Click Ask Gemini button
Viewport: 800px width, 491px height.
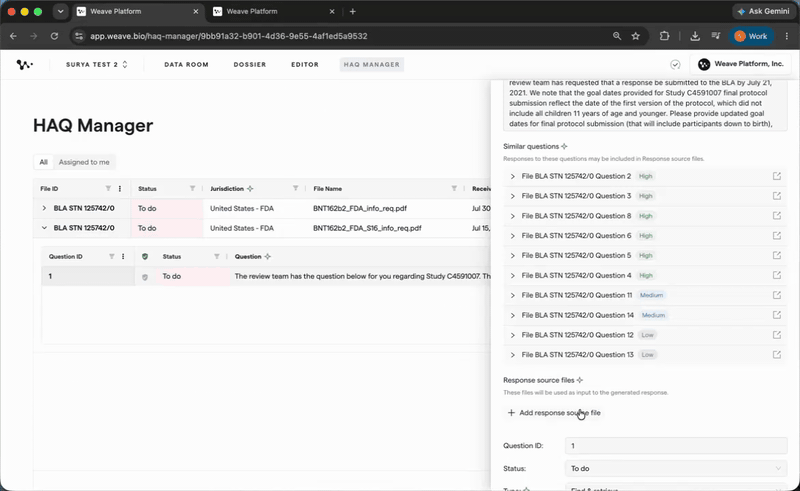point(764,11)
